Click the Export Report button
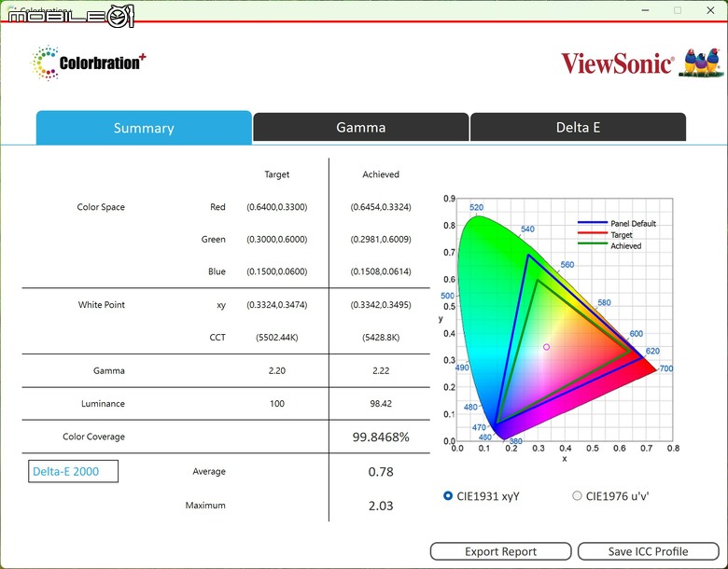 [x=500, y=551]
